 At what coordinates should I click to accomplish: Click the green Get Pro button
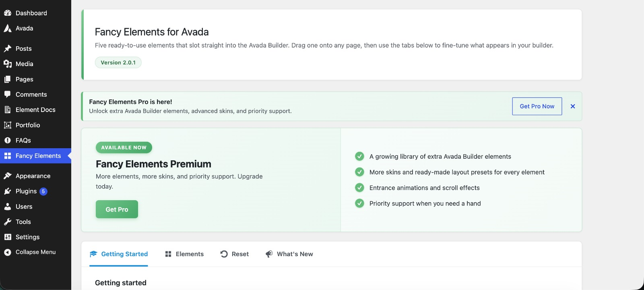tap(117, 209)
